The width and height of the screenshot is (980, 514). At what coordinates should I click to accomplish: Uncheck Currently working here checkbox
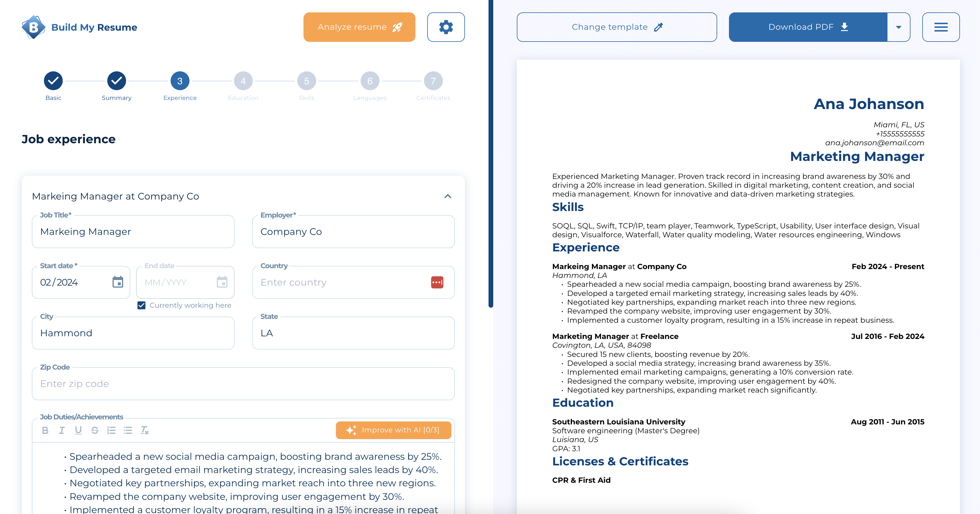coord(141,305)
